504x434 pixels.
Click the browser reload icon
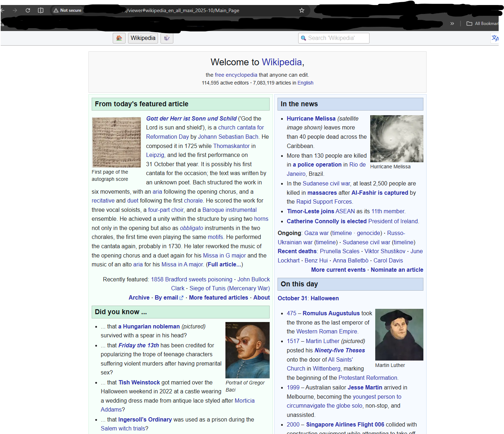click(x=28, y=10)
